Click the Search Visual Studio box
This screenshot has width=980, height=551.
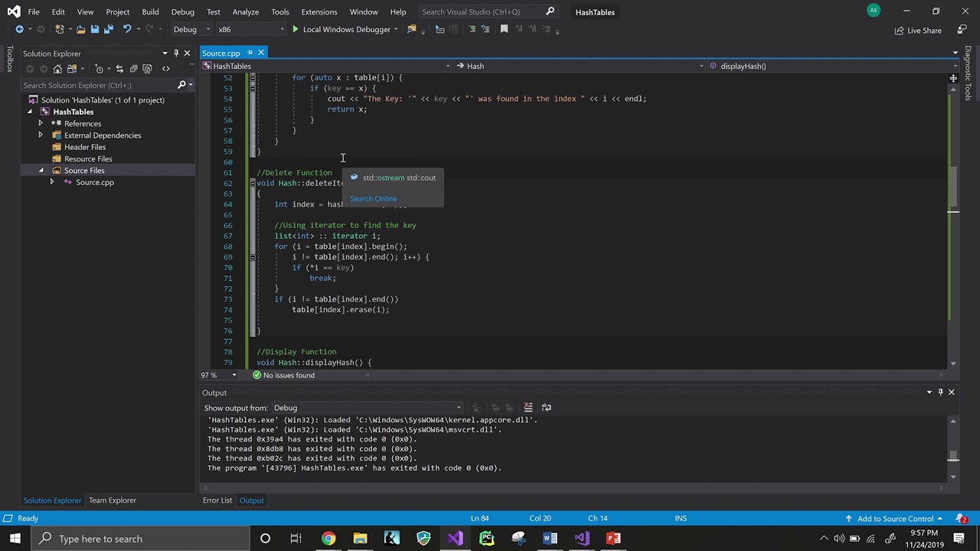tap(488, 11)
